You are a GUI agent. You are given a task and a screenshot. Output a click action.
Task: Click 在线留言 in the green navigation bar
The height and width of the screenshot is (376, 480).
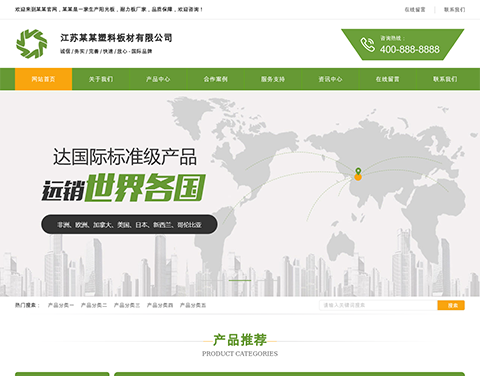(x=388, y=79)
